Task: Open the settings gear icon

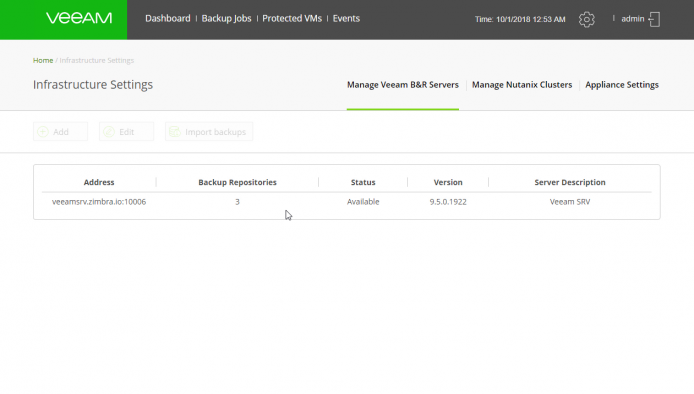Action: (x=586, y=19)
